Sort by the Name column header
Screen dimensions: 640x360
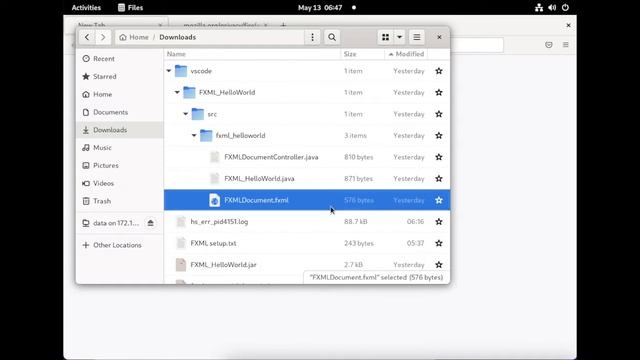coord(252,54)
